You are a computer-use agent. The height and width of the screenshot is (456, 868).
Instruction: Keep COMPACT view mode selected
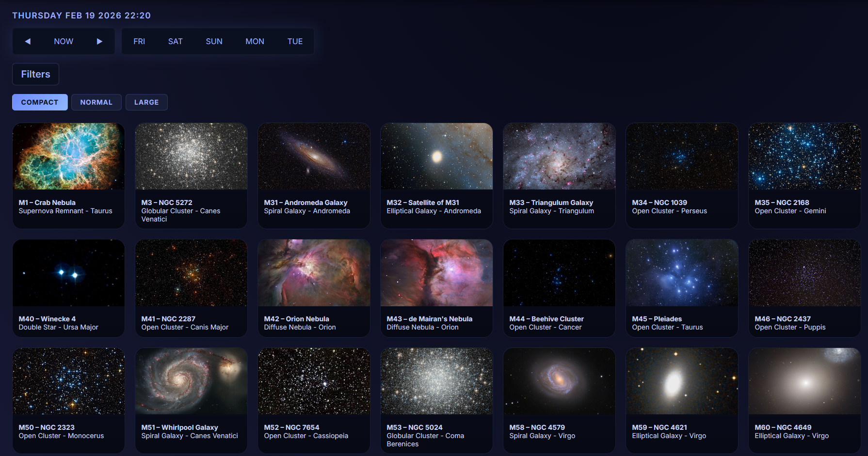(x=40, y=102)
